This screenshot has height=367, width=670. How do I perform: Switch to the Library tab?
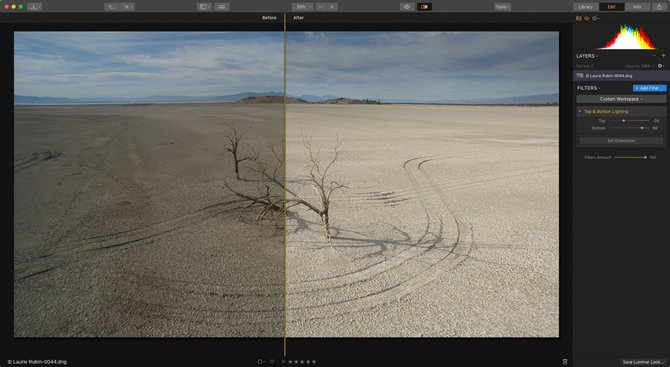(x=585, y=7)
